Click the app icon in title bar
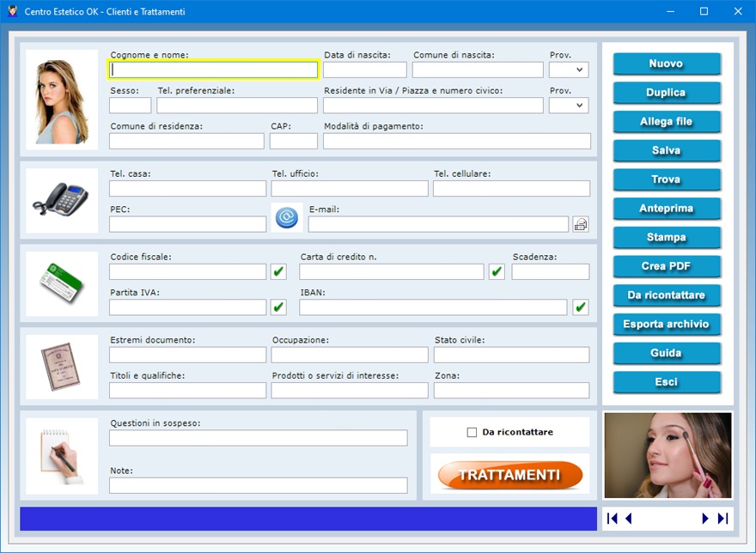 tap(13, 11)
